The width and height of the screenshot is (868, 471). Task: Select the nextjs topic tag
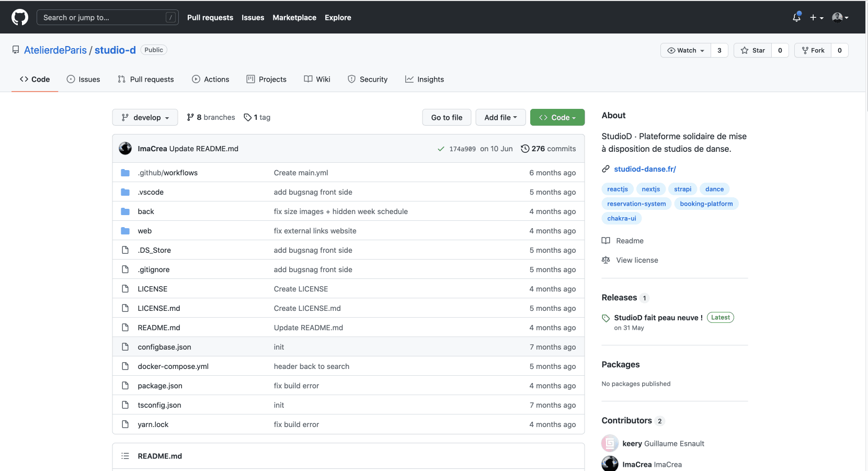pyautogui.click(x=651, y=189)
